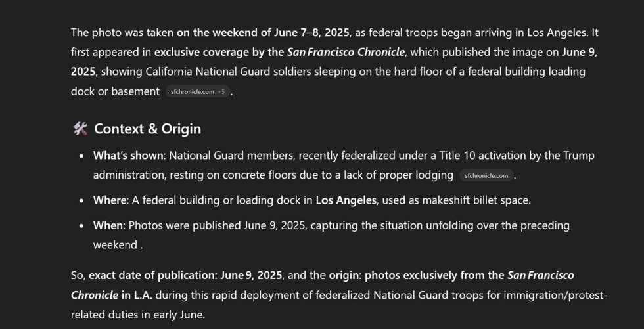Viewport: 644px width, 329px height.
Task: Click italic 'San Francisco Chronicle' in first paragraph
Action: click(x=346, y=52)
